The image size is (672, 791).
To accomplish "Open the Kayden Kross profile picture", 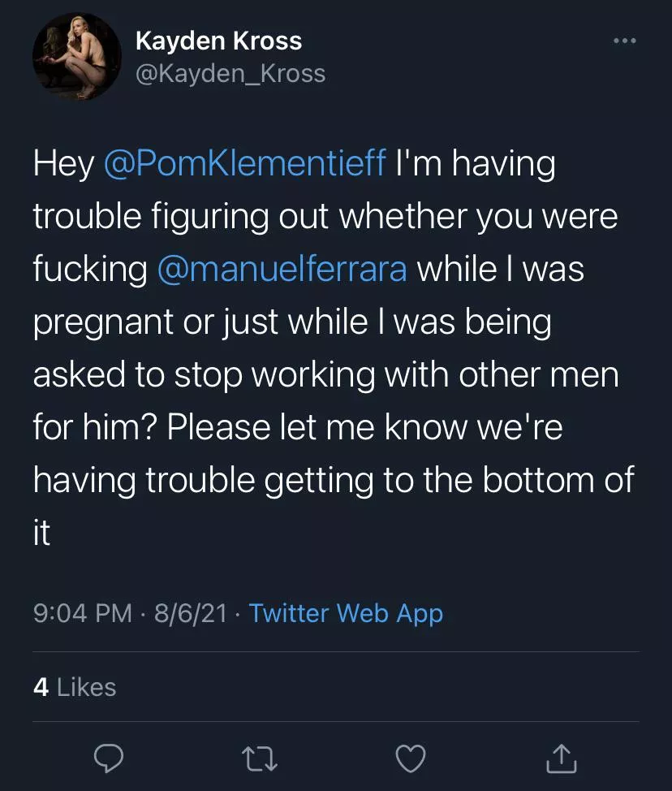I will [x=77, y=56].
